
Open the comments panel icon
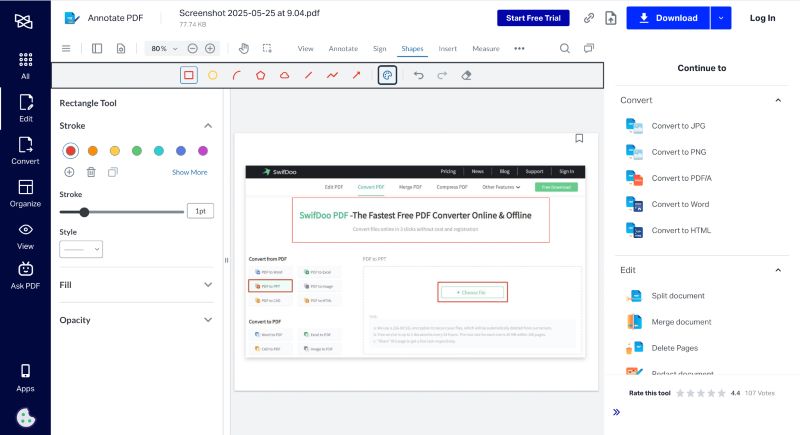pyautogui.click(x=589, y=48)
